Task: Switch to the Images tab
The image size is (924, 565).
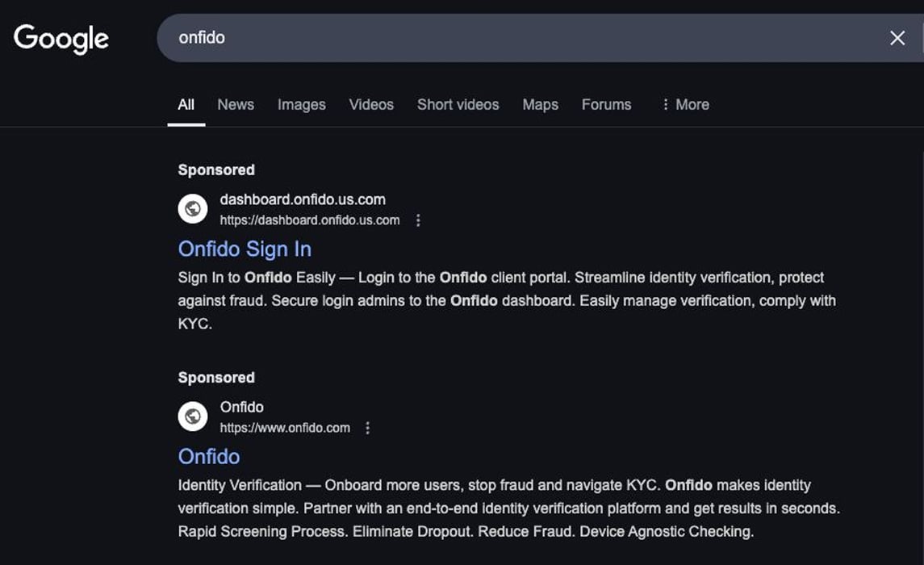Action: [301, 104]
